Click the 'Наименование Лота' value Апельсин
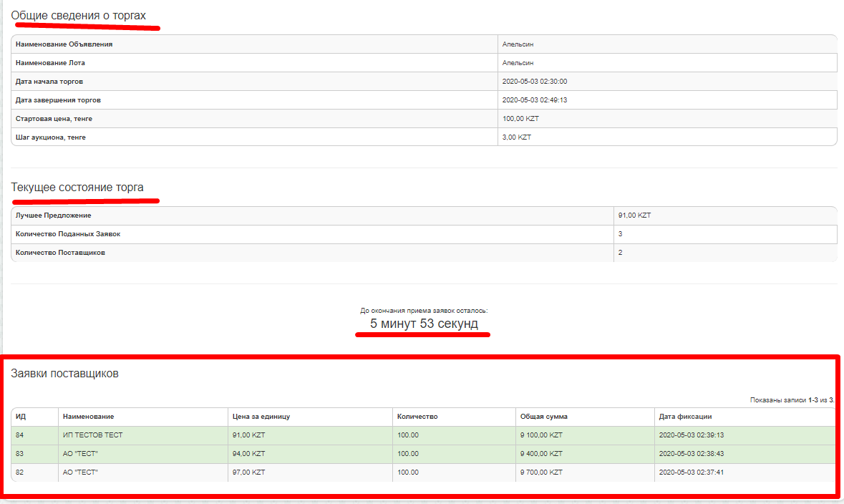 point(518,63)
